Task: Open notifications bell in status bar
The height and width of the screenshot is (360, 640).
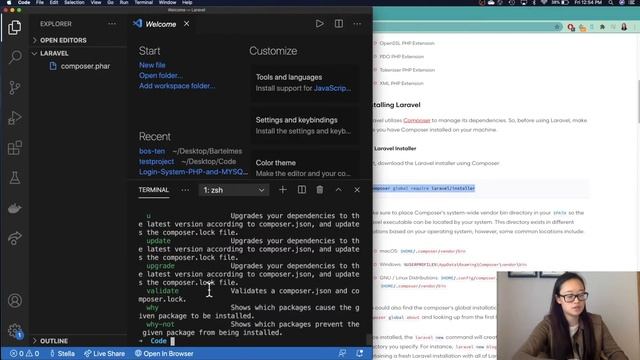Action: click(x=359, y=354)
